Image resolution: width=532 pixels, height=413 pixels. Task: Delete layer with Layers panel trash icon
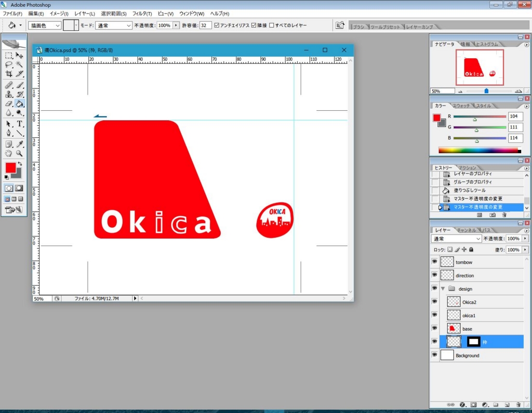pos(518,405)
